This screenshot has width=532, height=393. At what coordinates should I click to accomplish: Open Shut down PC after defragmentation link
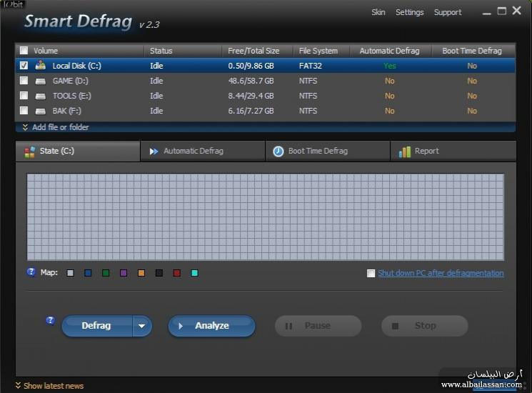441,273
